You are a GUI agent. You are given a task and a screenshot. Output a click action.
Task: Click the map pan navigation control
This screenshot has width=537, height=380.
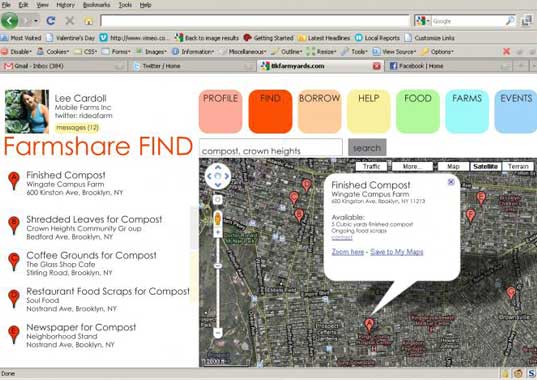(x=218, y=176)
